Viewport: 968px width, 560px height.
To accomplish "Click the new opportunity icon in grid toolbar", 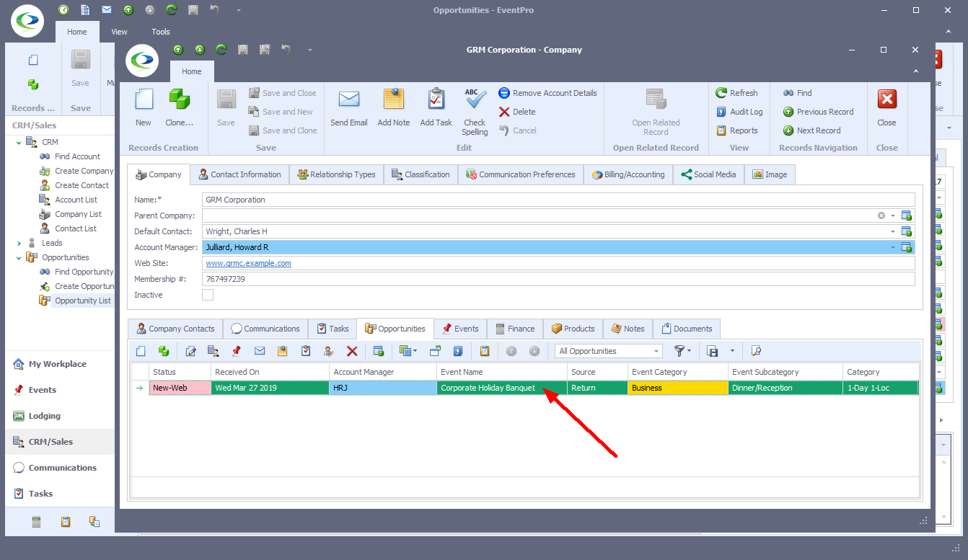I will pyautogui.click(x=141, y=351).
